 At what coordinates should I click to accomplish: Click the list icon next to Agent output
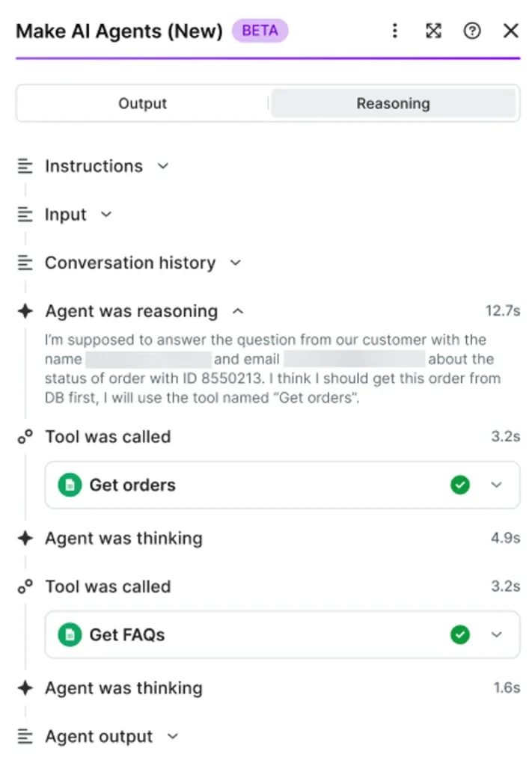(25, 736)
